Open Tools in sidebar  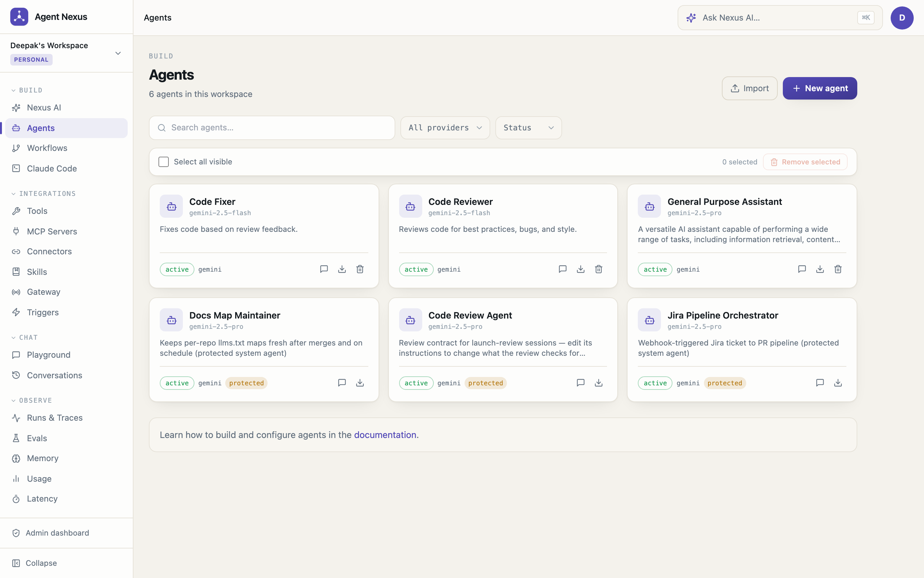click(66, 211)
